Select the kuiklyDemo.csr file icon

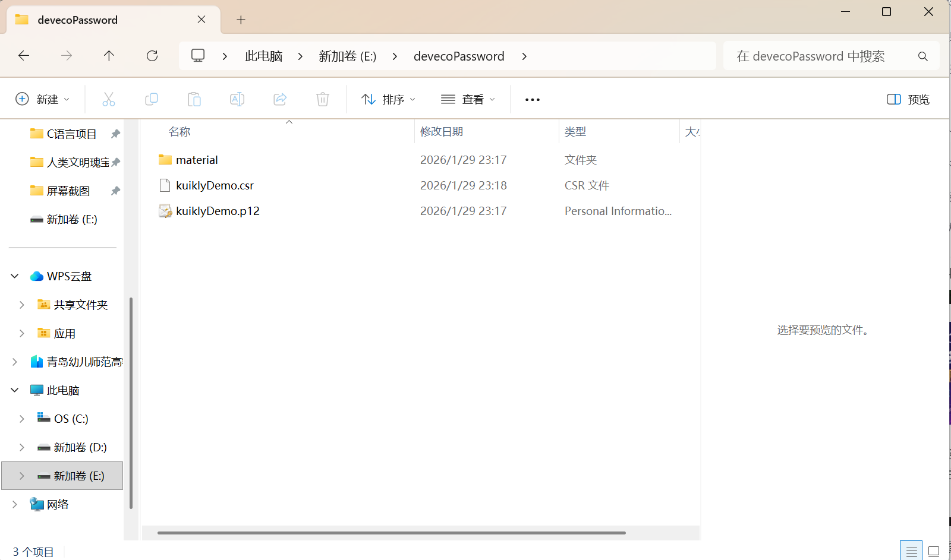tap(165, 185)
